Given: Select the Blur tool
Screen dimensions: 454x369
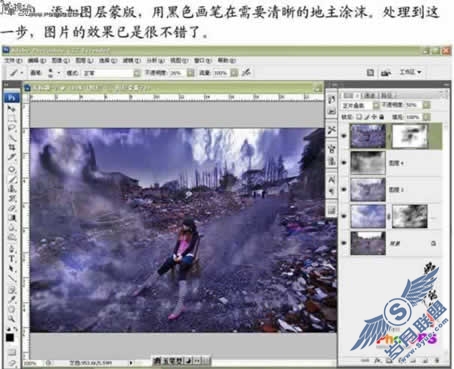Looking at the screenshot, I should [11, 228].
